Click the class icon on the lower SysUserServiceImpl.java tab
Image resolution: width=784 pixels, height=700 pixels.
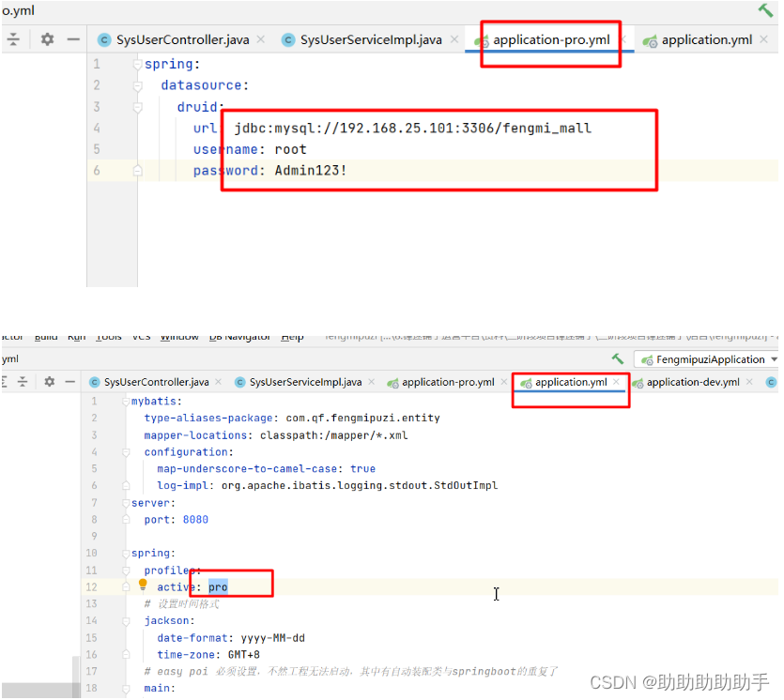tap(240, 382)
